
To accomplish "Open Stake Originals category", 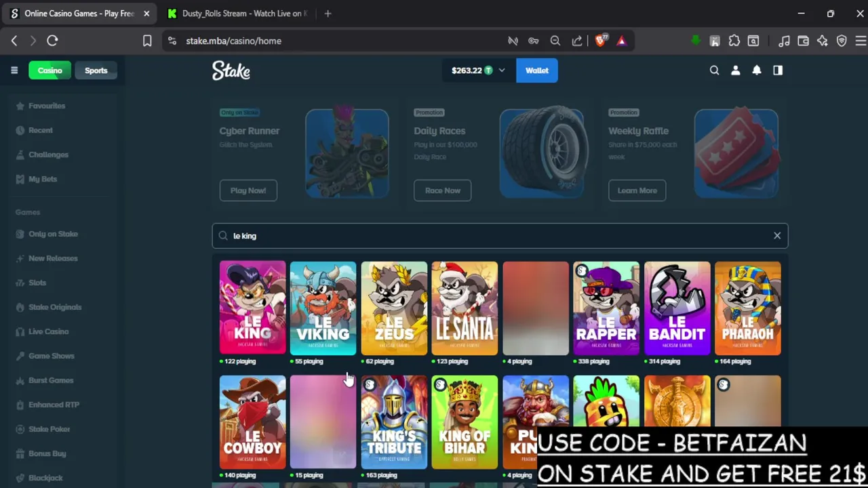I will click(55, 307).
